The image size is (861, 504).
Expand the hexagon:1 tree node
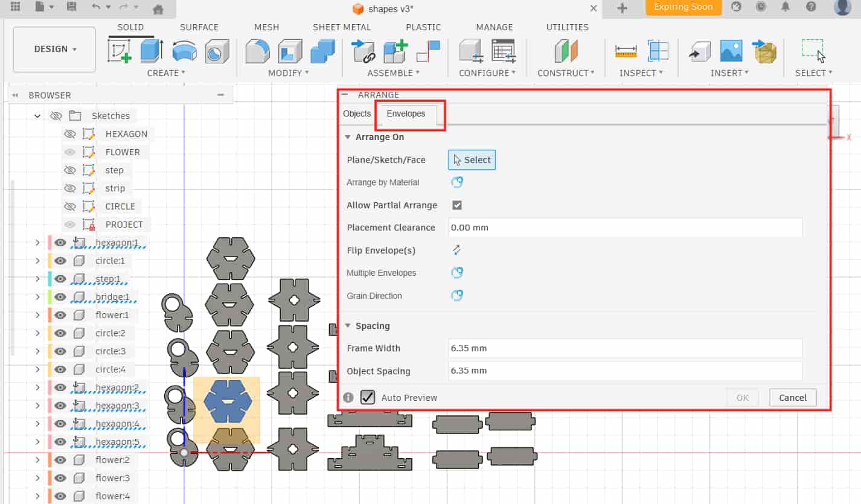pos(37,243)
